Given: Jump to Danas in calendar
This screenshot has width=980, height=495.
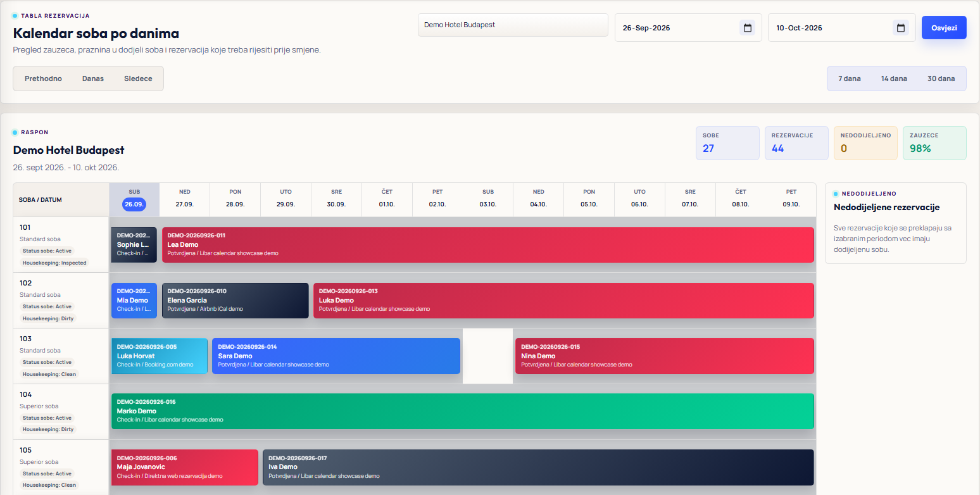Looking at the screenshot, I should tap(93, 78).
